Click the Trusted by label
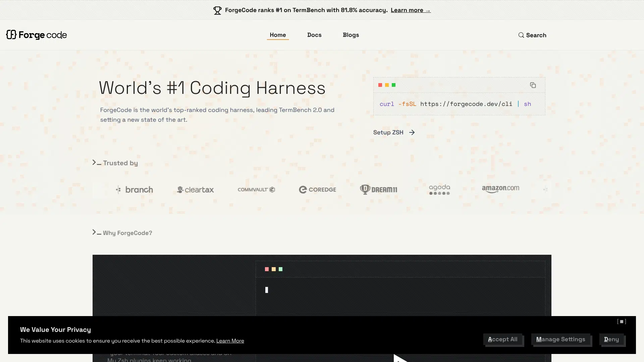 pyautogui.click(x=120, y=163)
